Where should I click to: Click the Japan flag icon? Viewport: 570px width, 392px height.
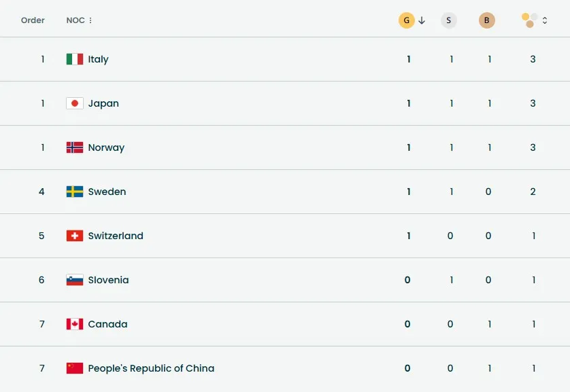75,103
